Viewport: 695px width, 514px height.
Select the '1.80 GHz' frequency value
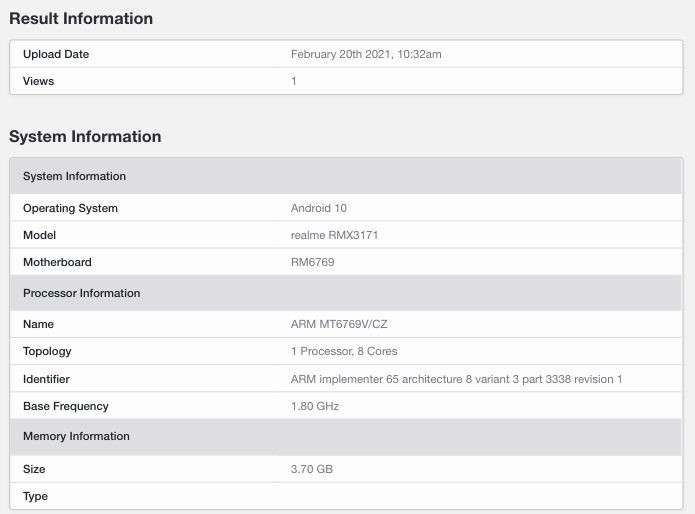pyautogui.click(x=315, y=406)
